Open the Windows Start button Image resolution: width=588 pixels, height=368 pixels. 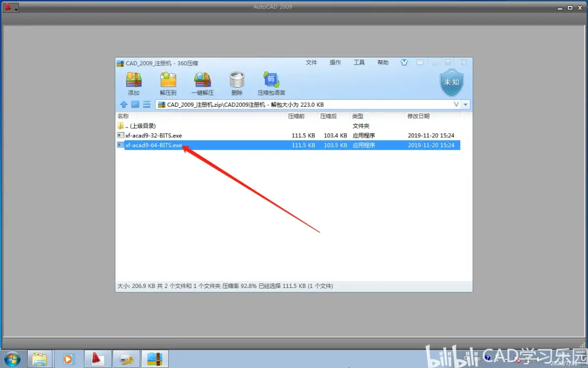click(x=12, y=360)
